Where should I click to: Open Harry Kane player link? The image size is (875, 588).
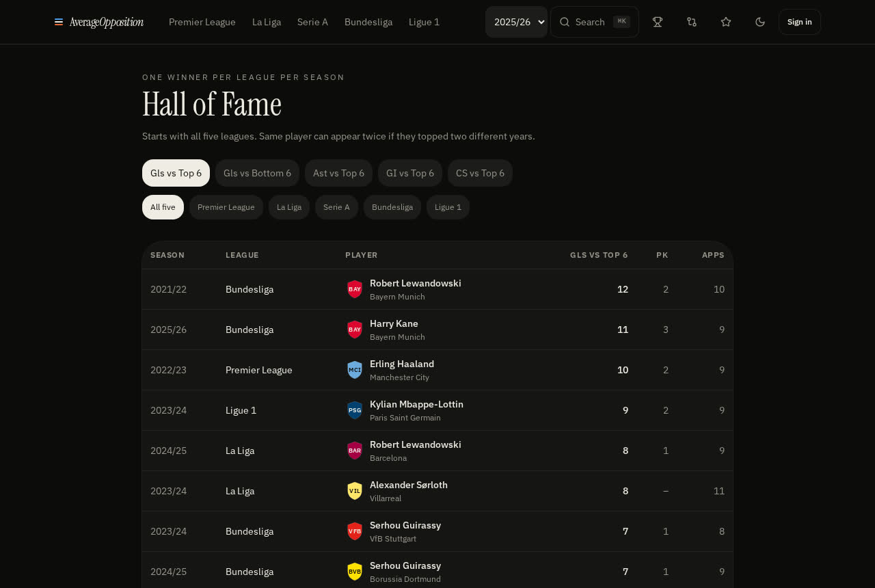pos(394,323)
